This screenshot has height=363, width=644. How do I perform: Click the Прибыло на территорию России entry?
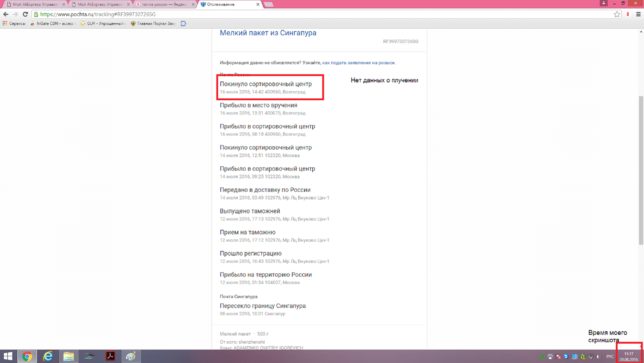266,275
